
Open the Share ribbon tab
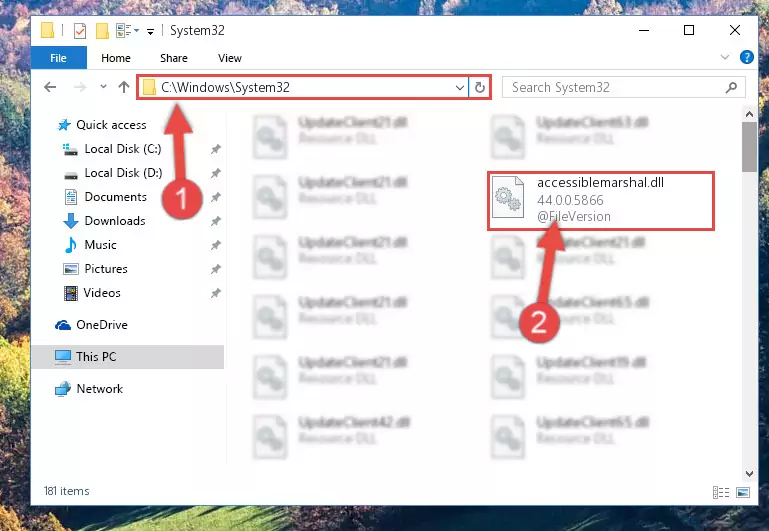[x=174, y=58]
